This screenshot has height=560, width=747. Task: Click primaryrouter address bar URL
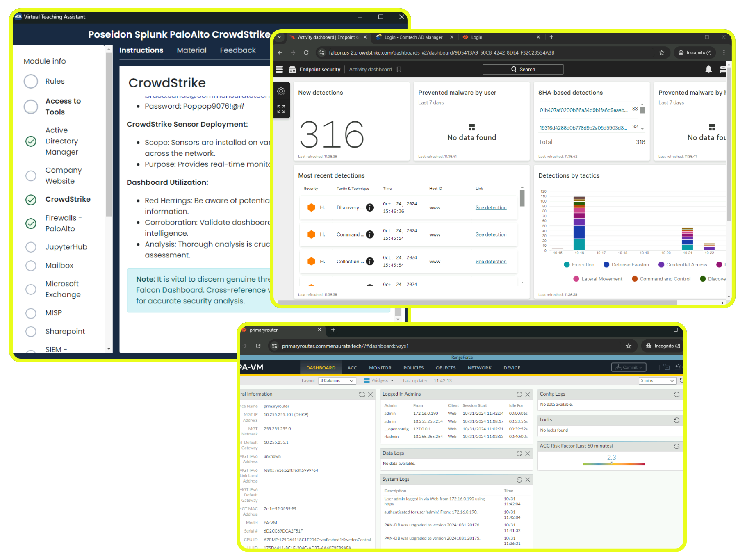345,346
